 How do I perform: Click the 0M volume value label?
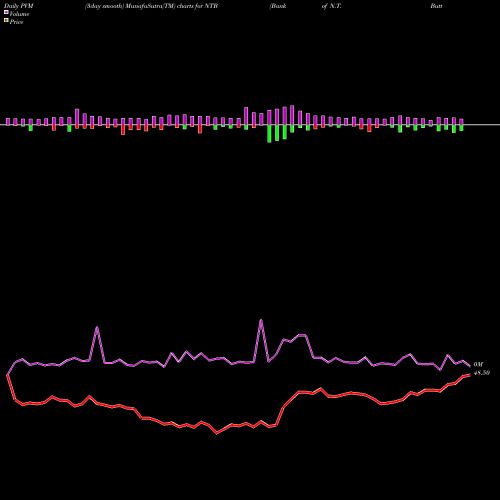pos(478,364)
